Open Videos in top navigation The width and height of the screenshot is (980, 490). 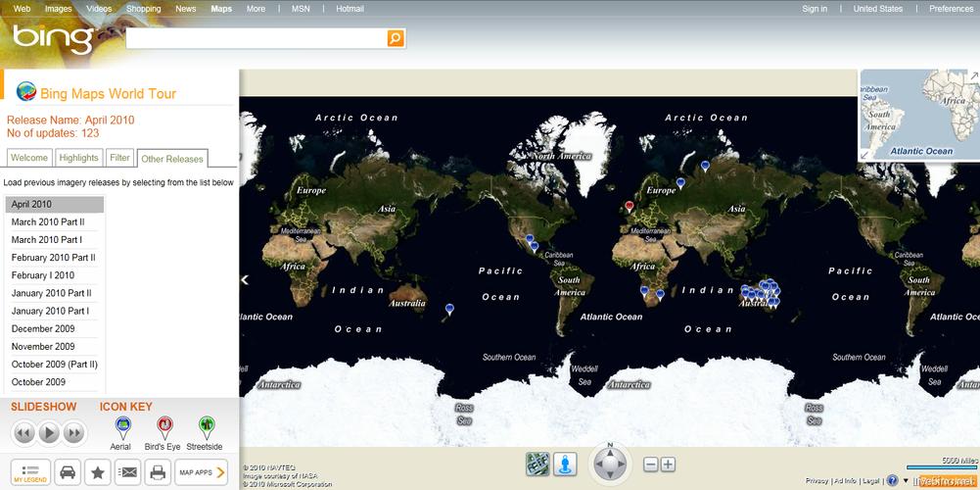pos(99,9)
